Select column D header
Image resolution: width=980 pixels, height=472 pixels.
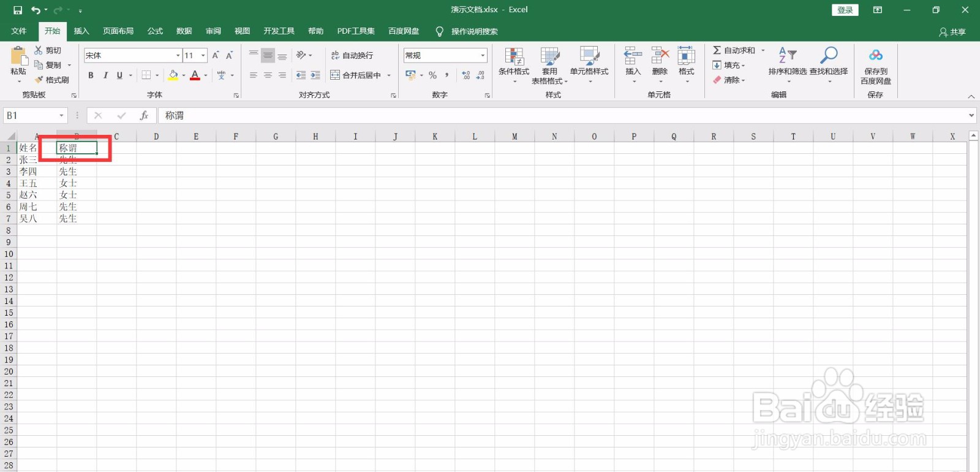click(x=156, y=136)
